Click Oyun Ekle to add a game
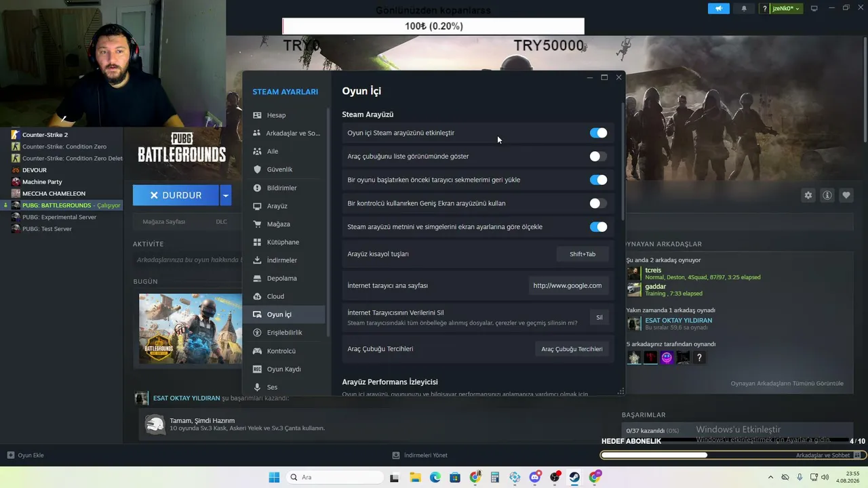This screenshot has width=868, height=488. pyautogui.click(x=26, y=455)
